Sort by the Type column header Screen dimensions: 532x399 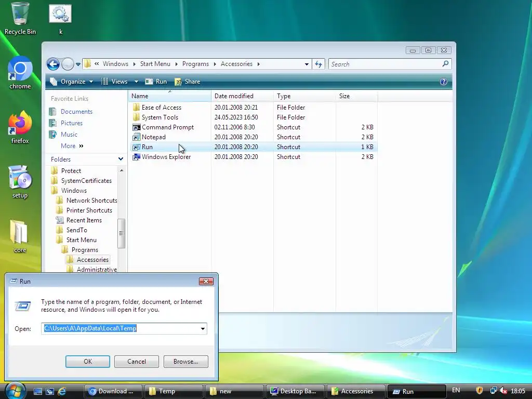click(304, 96)
